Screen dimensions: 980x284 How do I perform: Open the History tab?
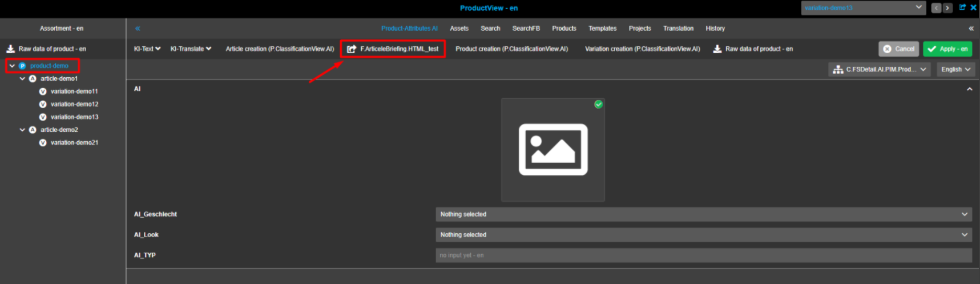pos(715,28)
